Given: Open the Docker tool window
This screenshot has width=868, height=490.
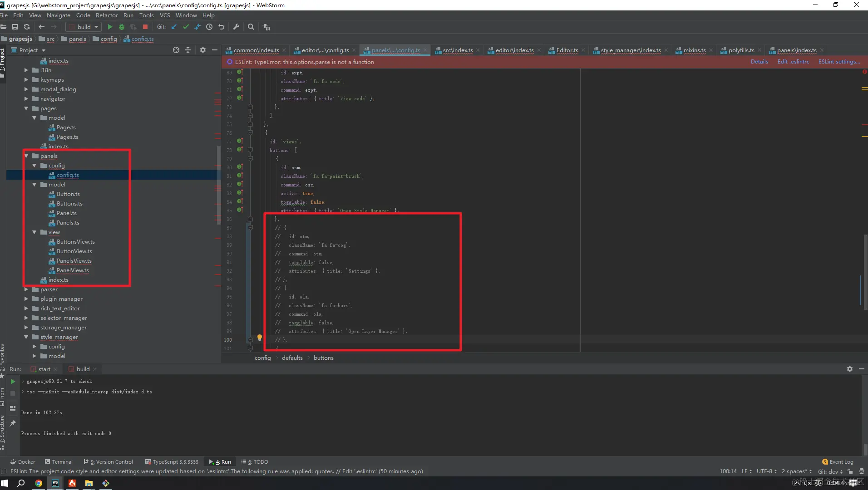Looking at the screenshot, I should point(22,462).
